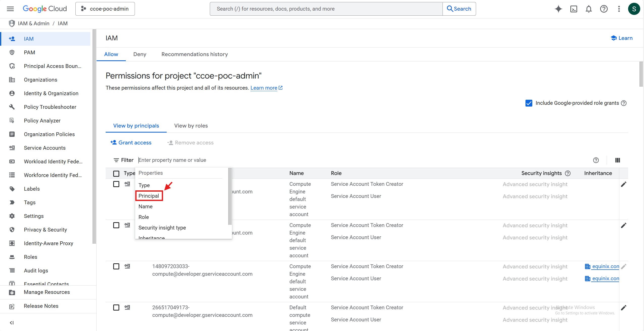This screenshot has height=331, width=644.
Task: Click the filter properties dropdown scrollbar
Action: [230, 196]
